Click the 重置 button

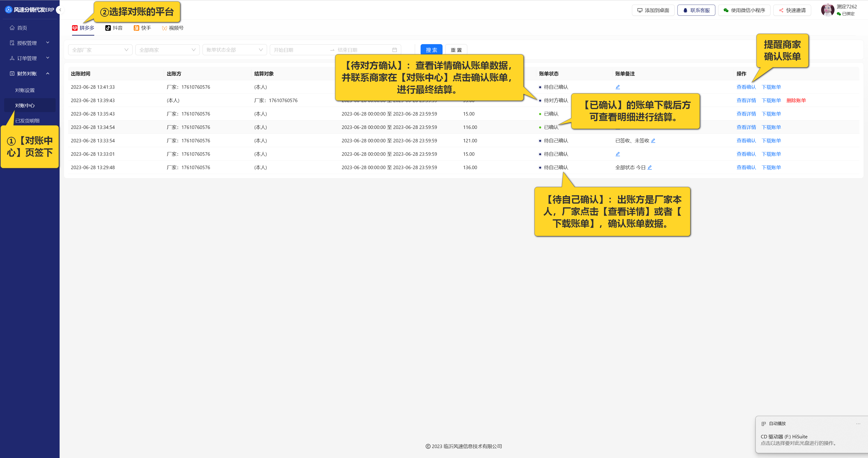tap(456, 50)
